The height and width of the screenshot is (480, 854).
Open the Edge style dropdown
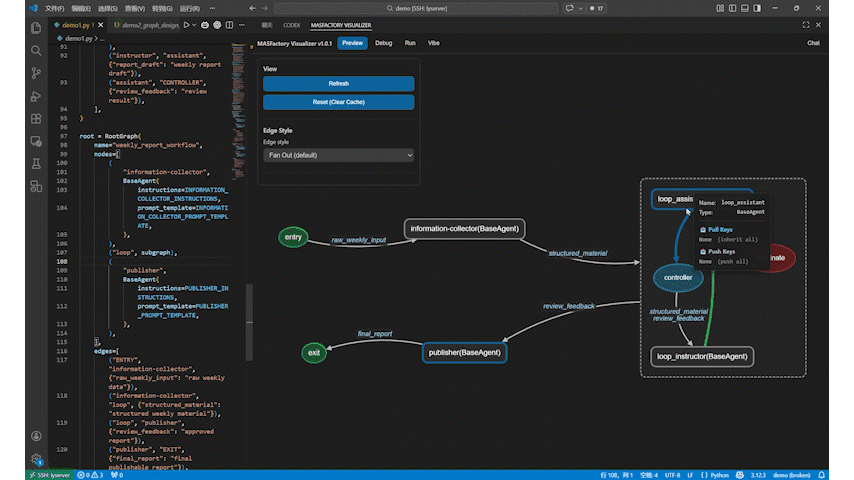point(338,155)
